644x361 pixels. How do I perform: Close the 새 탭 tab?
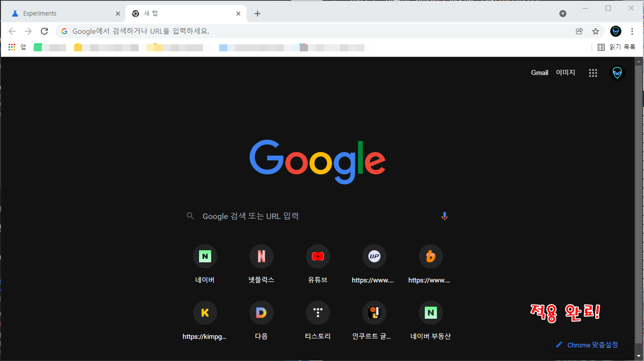click(x=239, y=14)
